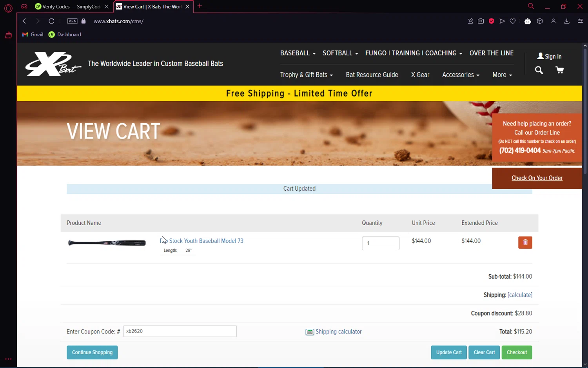588x368 pixels.
Task: Click the Update Cart button
Action: tap(449, 352)
